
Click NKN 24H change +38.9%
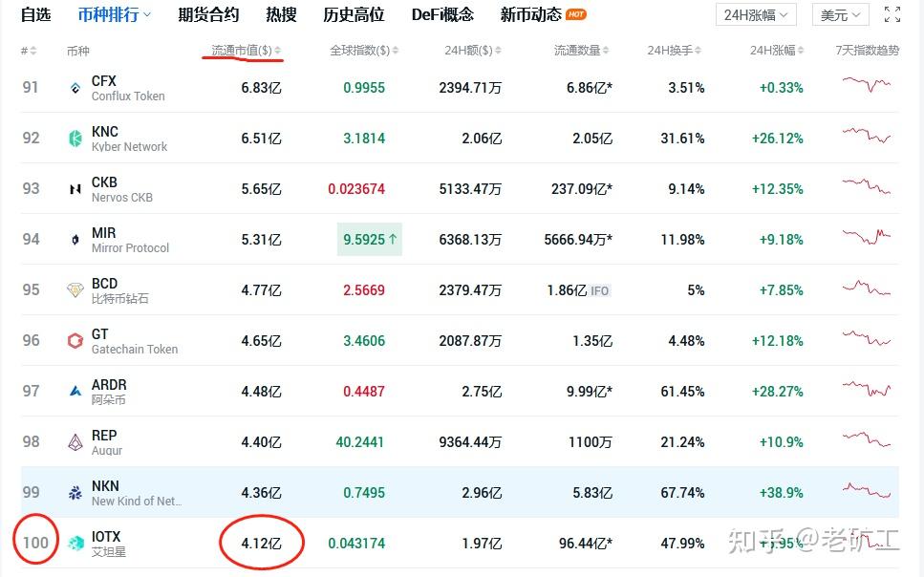782,493
